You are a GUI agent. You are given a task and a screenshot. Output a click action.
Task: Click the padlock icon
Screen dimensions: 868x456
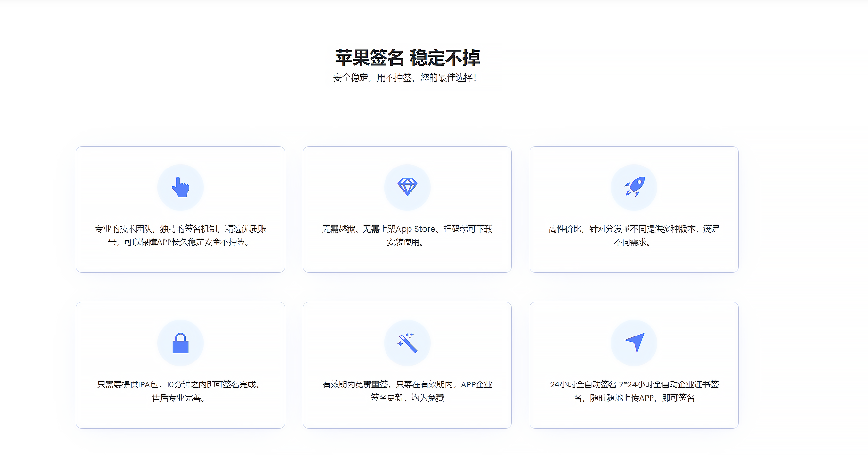coord(180,343)
